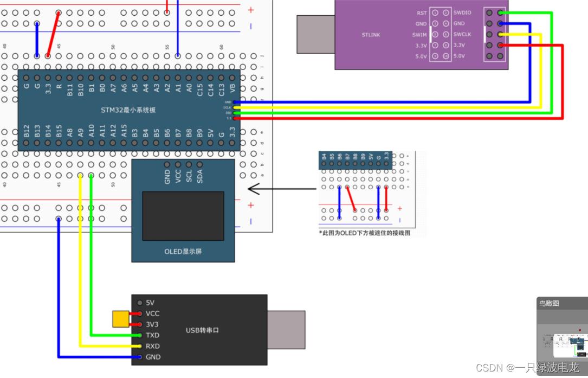Select the 3.3 pin on the STM32 board
The image size is (588, 378).
[x=48, y=85]
